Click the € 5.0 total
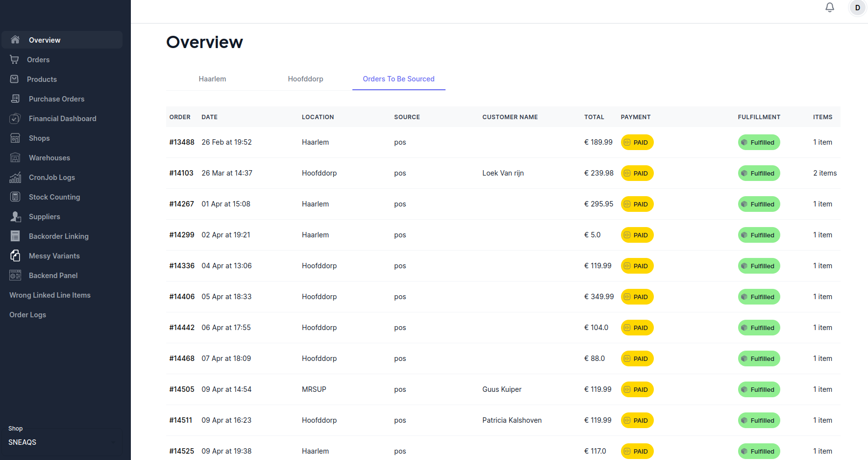 point(592,235)
